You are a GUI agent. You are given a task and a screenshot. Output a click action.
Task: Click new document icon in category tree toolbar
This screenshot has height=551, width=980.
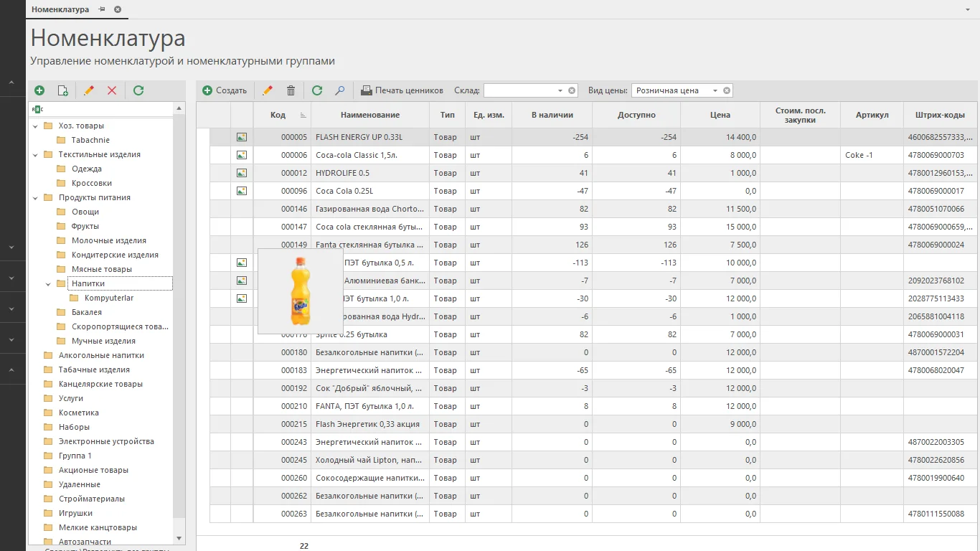click(63, 90)
